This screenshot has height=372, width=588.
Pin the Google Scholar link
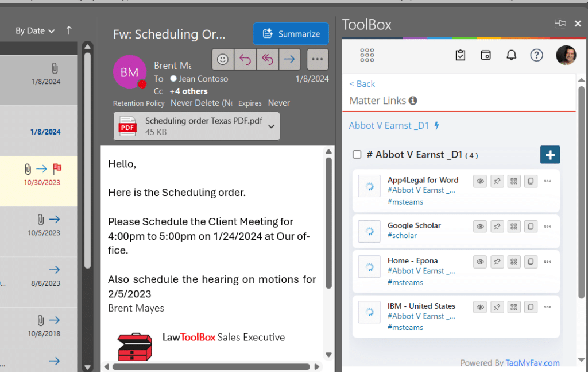coord(497,227)
